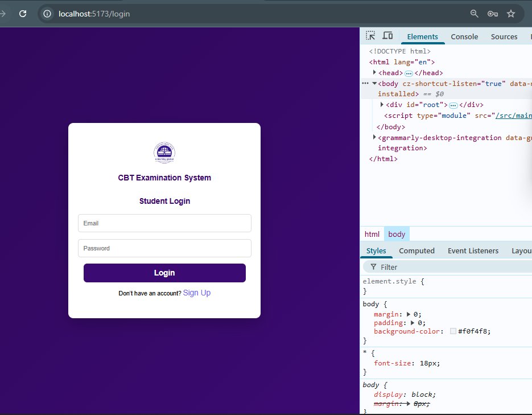Image resolution: width=532 pixels, height=415 pixels.
Task: Reload the page with the refresh icon
Action: pos(23,14)
